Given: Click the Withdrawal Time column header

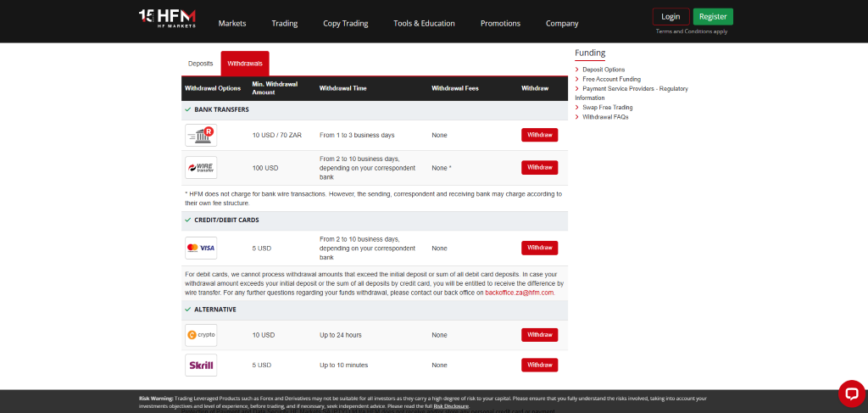Looking at the screenshot, I should click(x=342, y=88).
